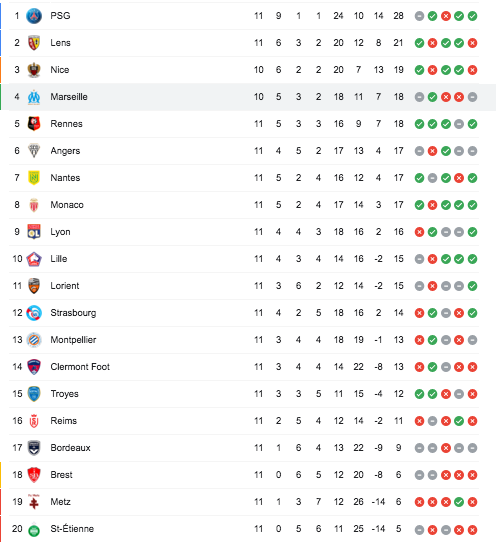Click PSG's most recent win indicator
Screen dimensions: 496x548
pos(473,16)
